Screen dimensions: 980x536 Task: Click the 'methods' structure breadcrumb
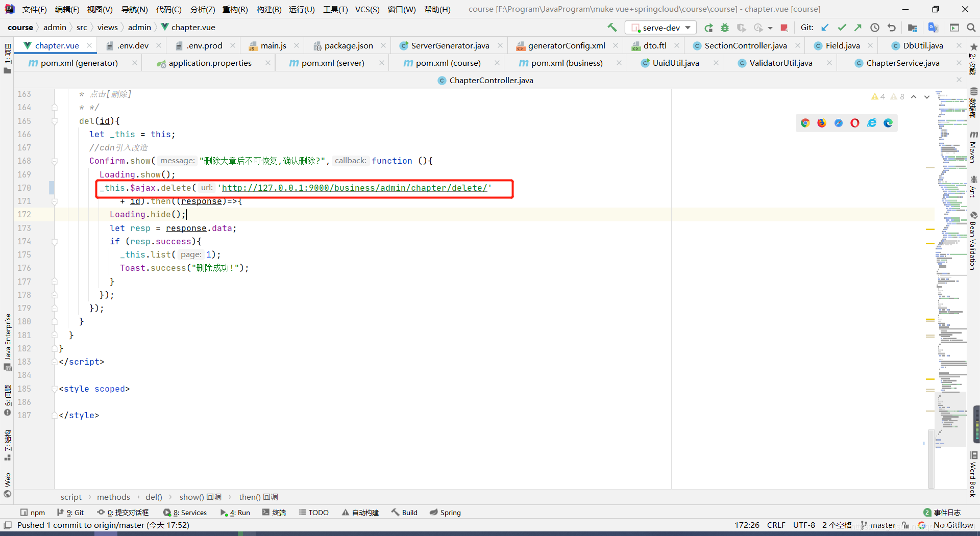click(113, 497)
